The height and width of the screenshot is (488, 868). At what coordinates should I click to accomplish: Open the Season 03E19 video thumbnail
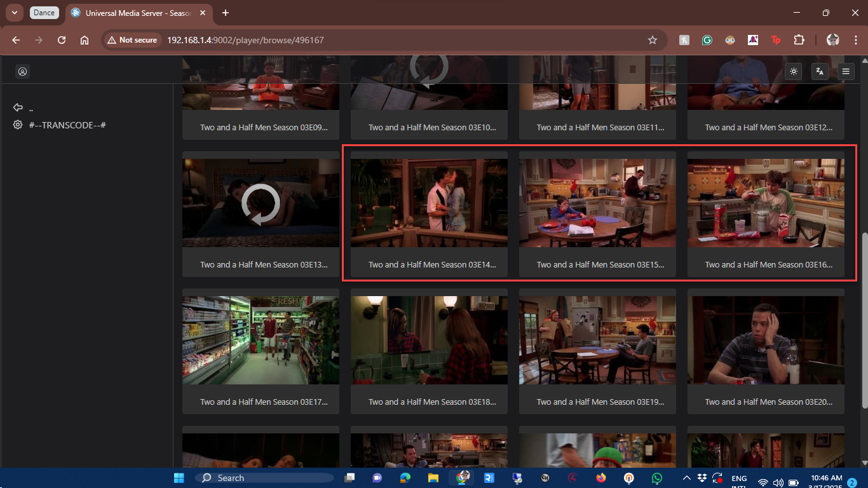(597, 340)
